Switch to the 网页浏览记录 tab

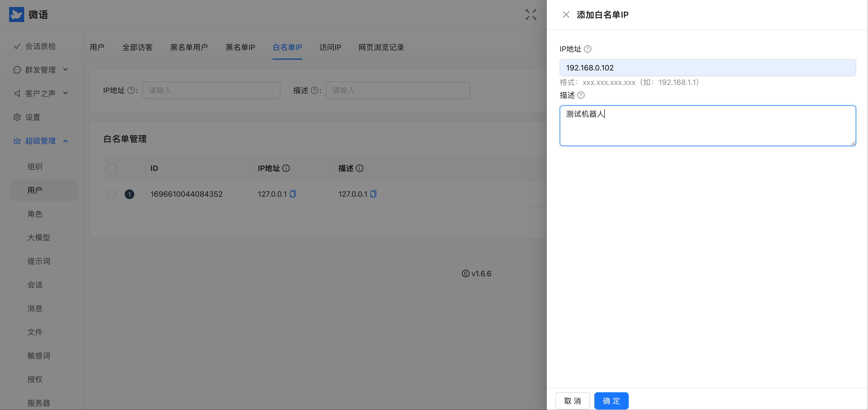click(381, 47)
